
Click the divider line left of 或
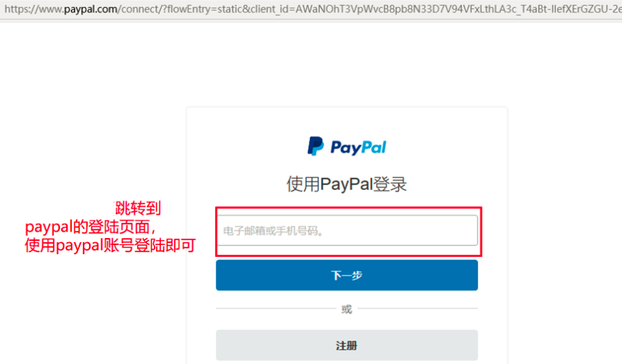click(276, 308)
